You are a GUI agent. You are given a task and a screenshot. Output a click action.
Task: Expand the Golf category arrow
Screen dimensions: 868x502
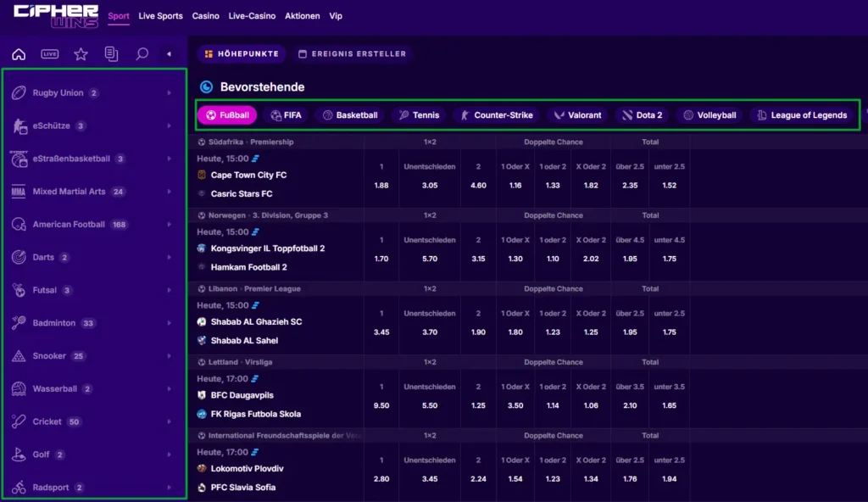(x=169, y=455)
